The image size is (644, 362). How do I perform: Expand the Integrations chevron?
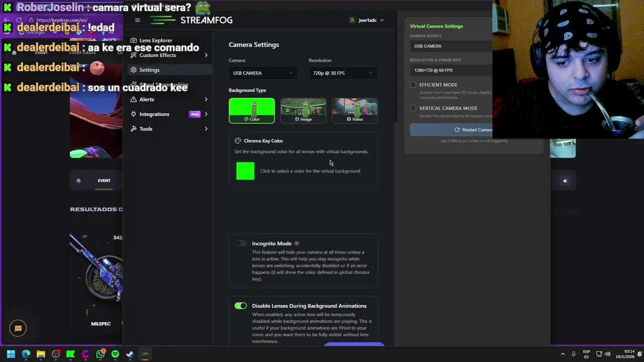[x=206, y=114]
